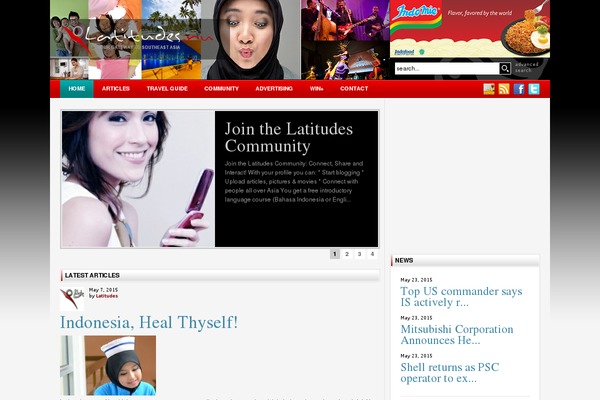Viewport: 600px width, 400px height.
Task: Click the newsletter icon beside RSS
Action: tap(489, 89)
